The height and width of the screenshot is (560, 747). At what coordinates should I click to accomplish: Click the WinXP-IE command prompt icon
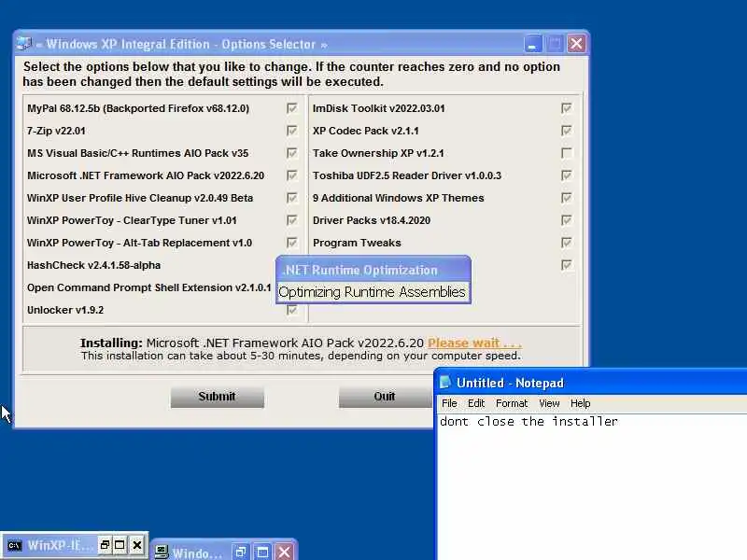(14, 545)
